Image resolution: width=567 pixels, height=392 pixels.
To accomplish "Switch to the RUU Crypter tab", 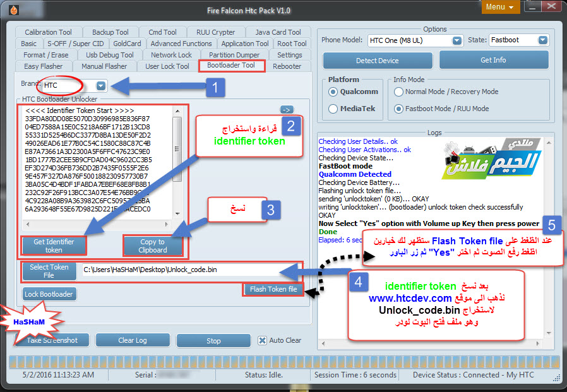I will pos(215,32).
